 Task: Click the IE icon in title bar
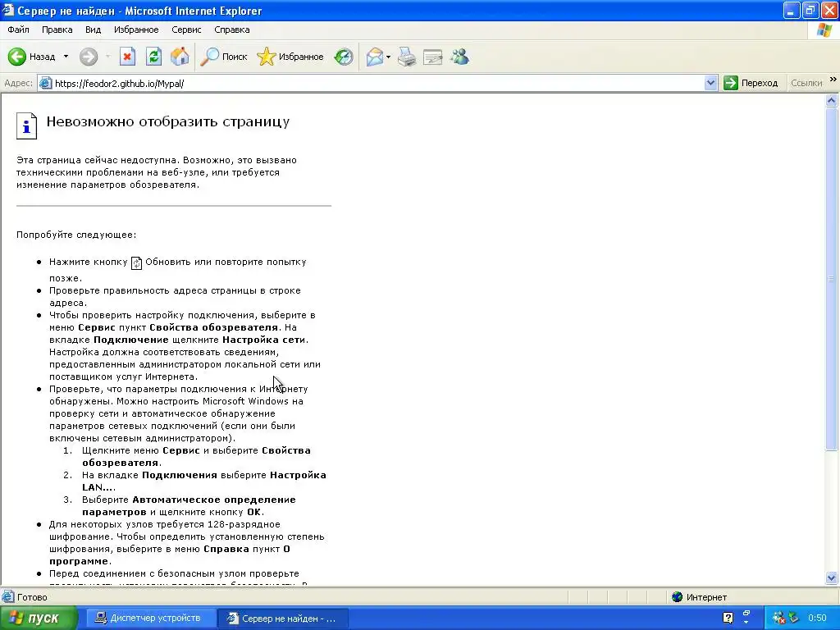point(8,10)
